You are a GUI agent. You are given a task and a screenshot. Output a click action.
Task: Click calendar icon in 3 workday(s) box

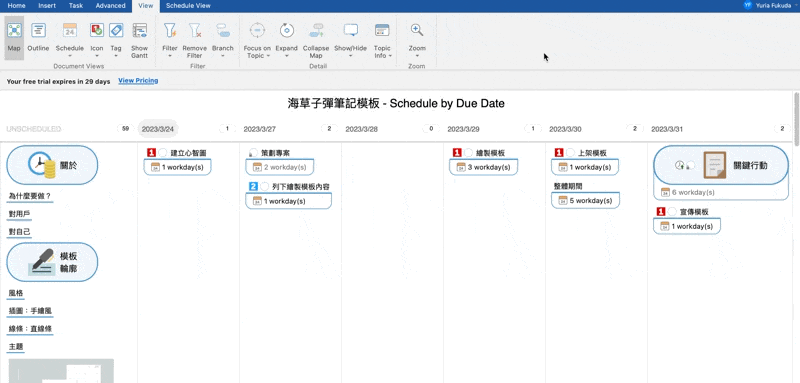click(461, 167)
